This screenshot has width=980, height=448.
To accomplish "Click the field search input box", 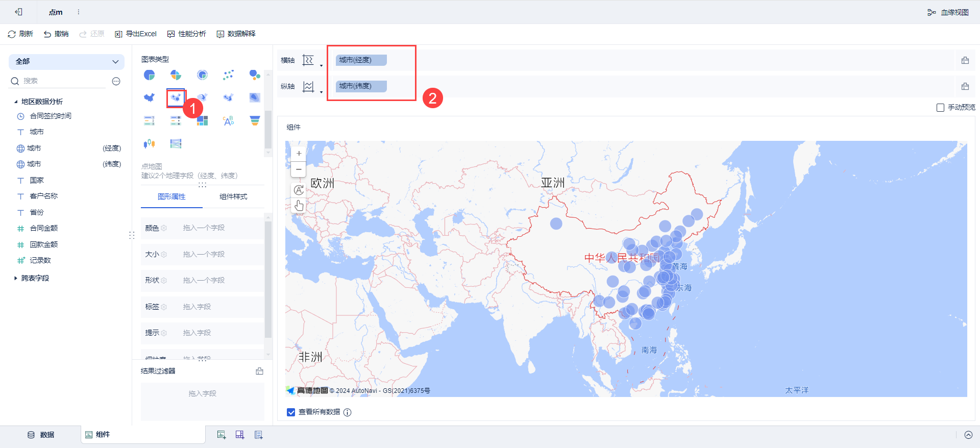I will coord(64,81).
